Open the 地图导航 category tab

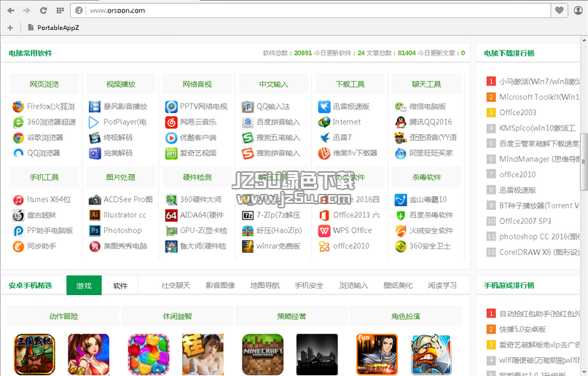coord(264,286)
